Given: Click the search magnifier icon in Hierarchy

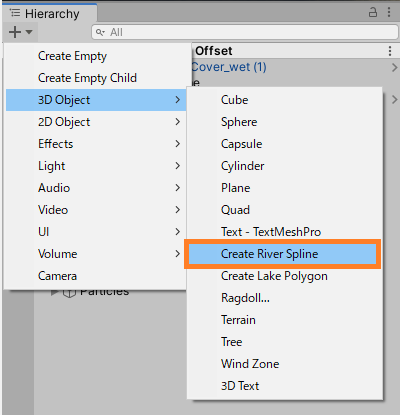Looking at the screenshot, I should coord(100,32).
